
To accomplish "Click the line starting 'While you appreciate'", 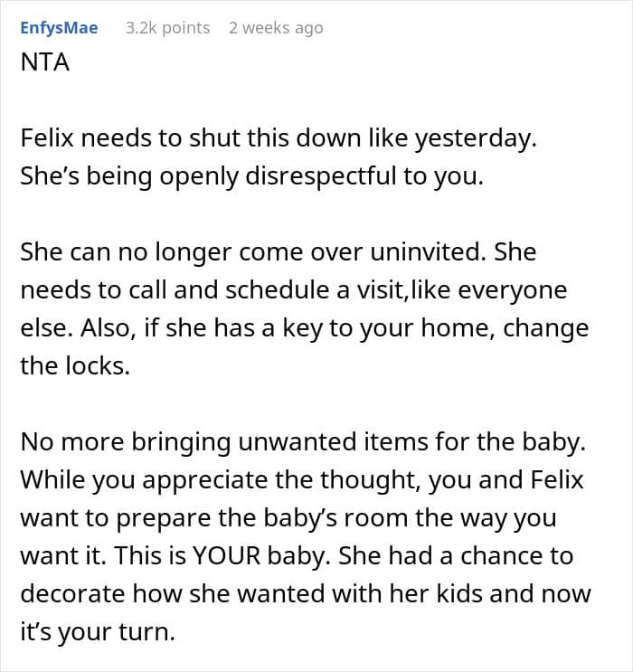I will (302, 480).
